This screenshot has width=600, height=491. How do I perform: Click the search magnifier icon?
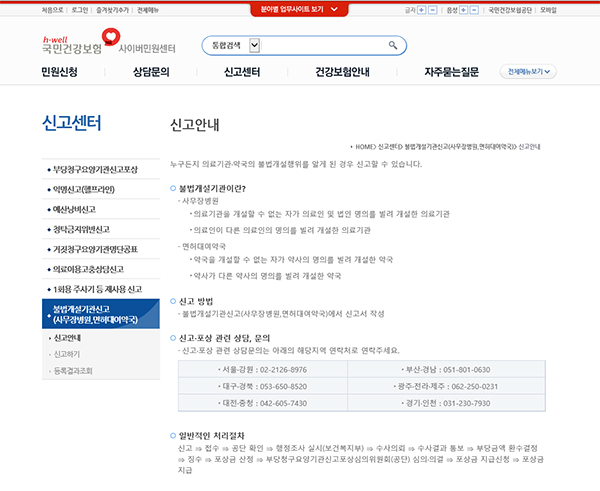393,45
